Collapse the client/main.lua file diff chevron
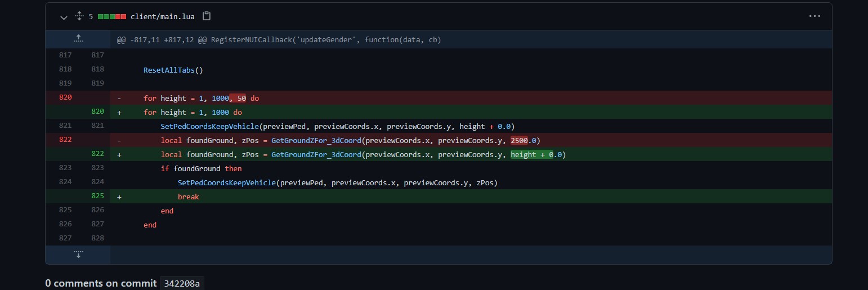Viewport: 868px width, 290px height. pos(64,17)
